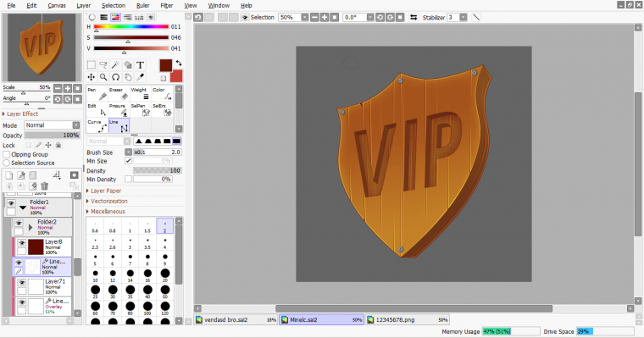
Task: Zoom in with navigator Scale plus button
Action: [68, 88]
